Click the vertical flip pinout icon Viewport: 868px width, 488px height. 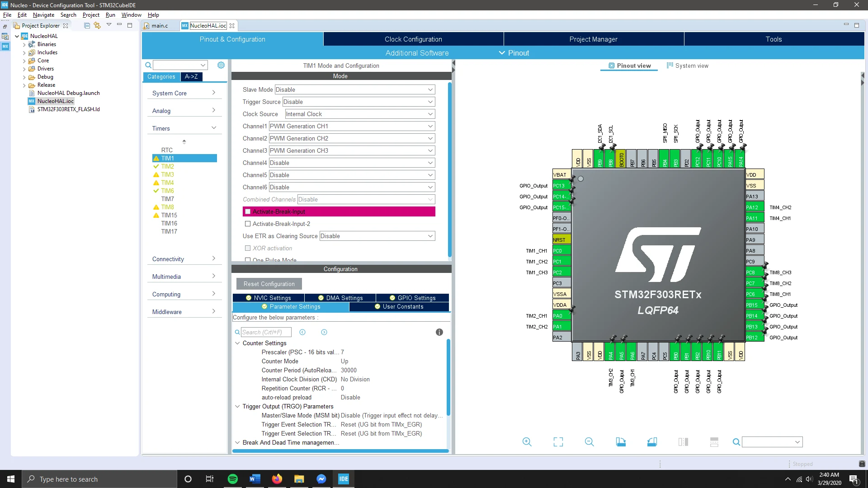pos(714,442)
